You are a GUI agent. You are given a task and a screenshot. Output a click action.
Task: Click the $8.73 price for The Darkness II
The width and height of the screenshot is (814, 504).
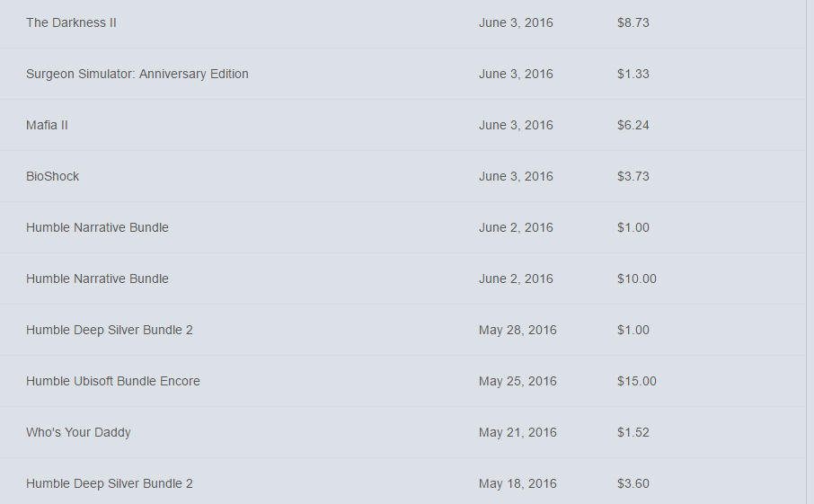[633, 22]
